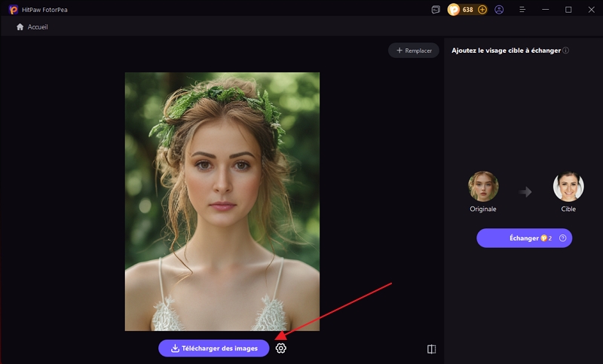
Task: Maximize the HitPaw FotorPea window
Action: coord(568,10)
